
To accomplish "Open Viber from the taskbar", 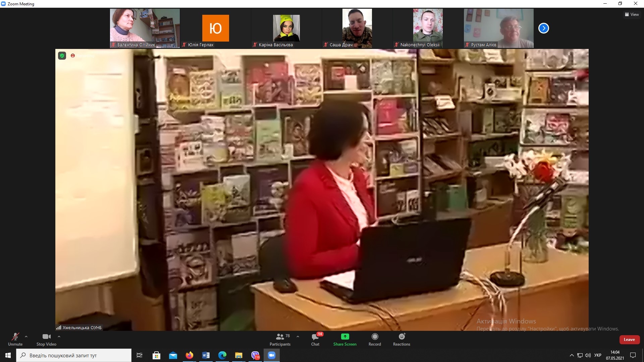I will pos(255,355).
